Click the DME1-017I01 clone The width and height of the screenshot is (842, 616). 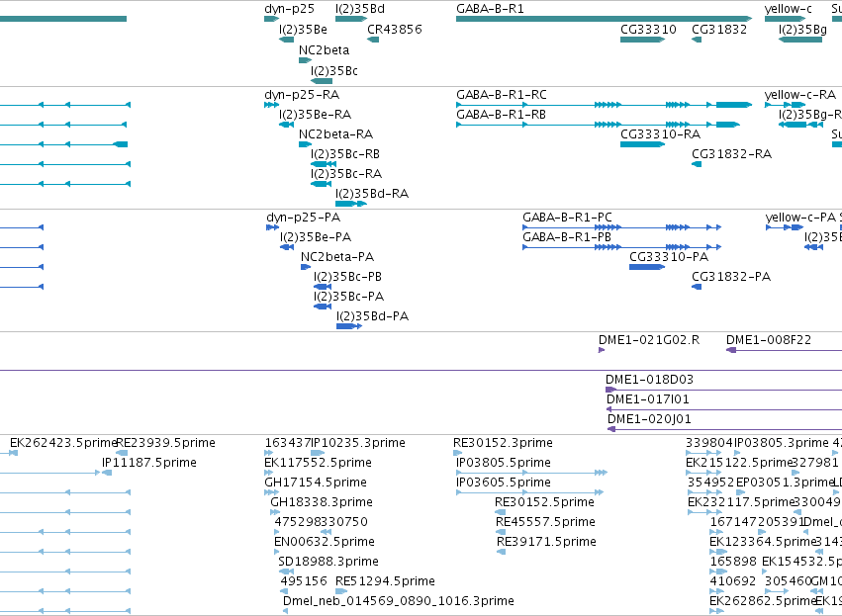[x=724, y=409]
